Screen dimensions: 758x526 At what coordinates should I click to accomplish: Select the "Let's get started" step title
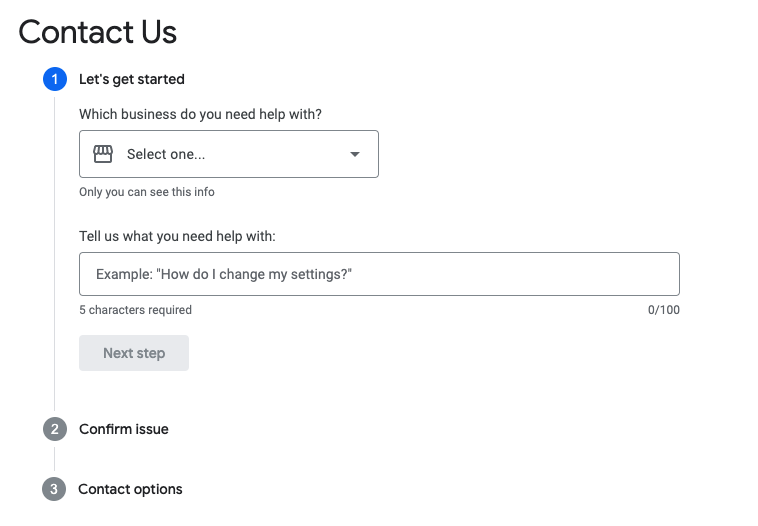point(132,79)
